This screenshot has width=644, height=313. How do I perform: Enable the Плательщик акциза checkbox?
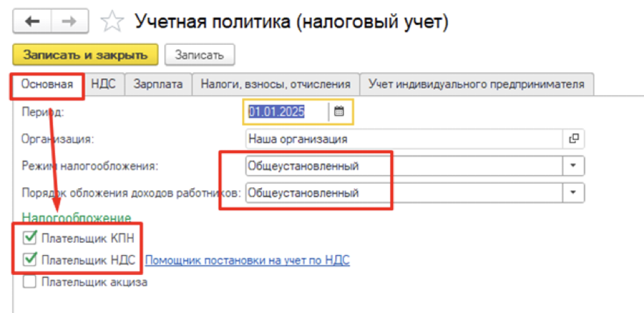(30, 281)
